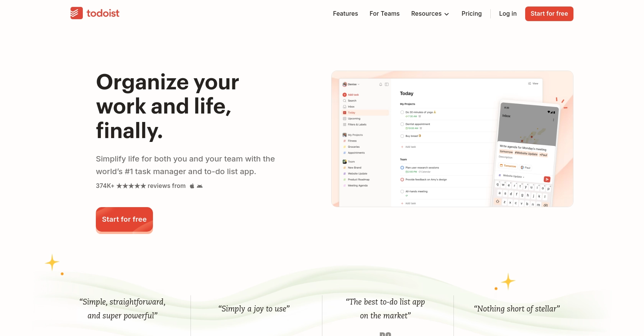Click Add task below Buy bread
The height and width of the screenshot is (336, 644).
408,147
